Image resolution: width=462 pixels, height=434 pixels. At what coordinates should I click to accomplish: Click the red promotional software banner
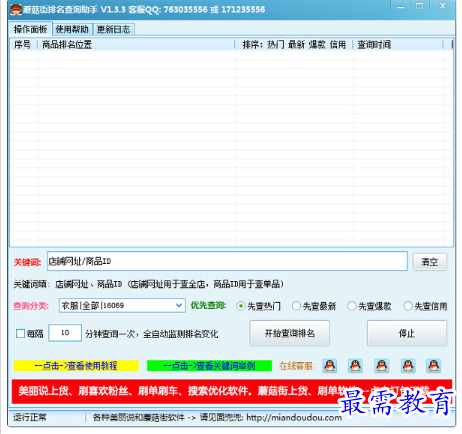point(232,391)
